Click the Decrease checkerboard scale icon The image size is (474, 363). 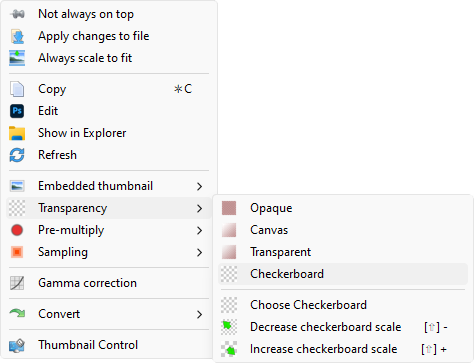229,327
